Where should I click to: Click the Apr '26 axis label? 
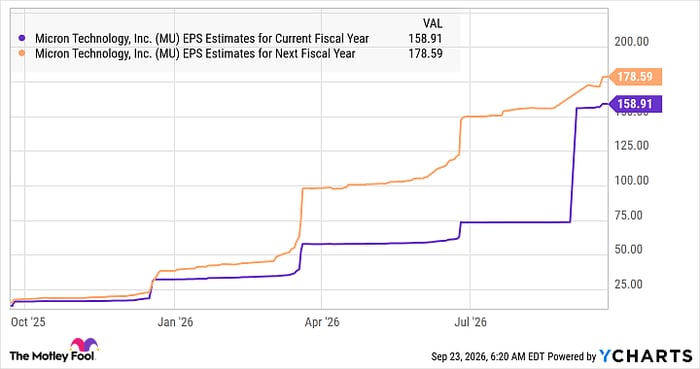coord(322,322)
